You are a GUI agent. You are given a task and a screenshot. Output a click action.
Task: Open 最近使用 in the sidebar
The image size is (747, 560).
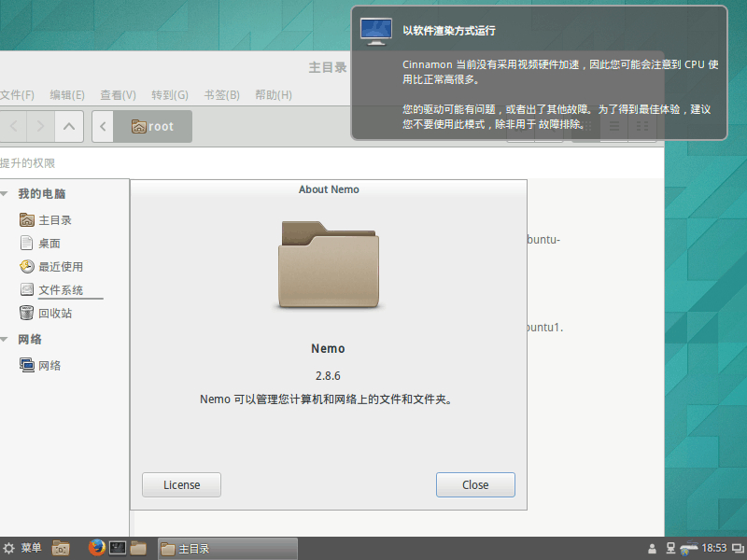51,267
